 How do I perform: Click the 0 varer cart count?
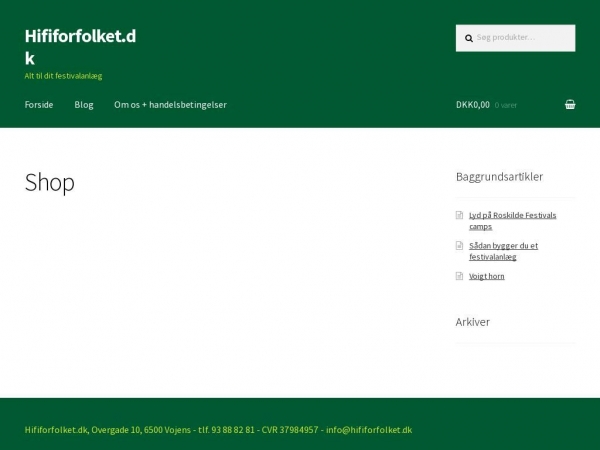[x=505, y=105]
